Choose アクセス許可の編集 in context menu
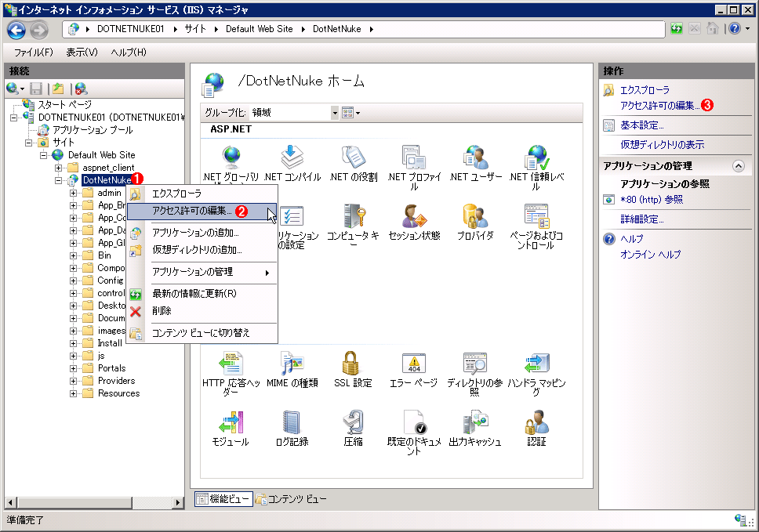 pos(202,212)
